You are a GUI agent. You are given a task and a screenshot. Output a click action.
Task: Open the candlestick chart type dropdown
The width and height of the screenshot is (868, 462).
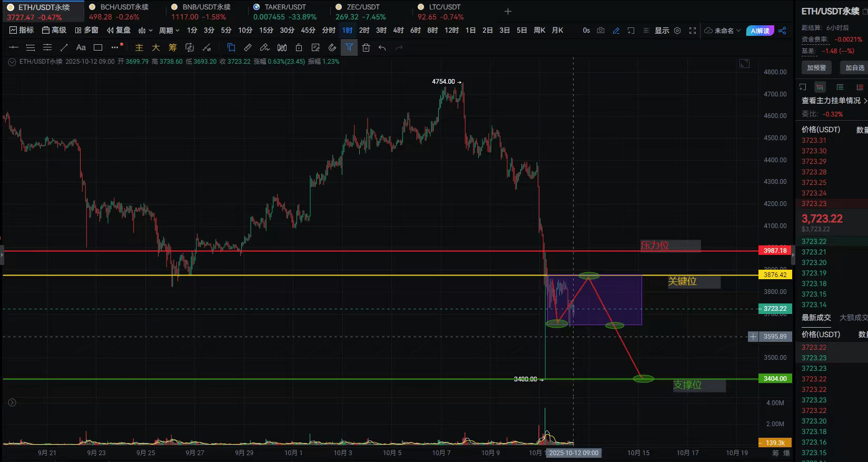click(145, 31)
